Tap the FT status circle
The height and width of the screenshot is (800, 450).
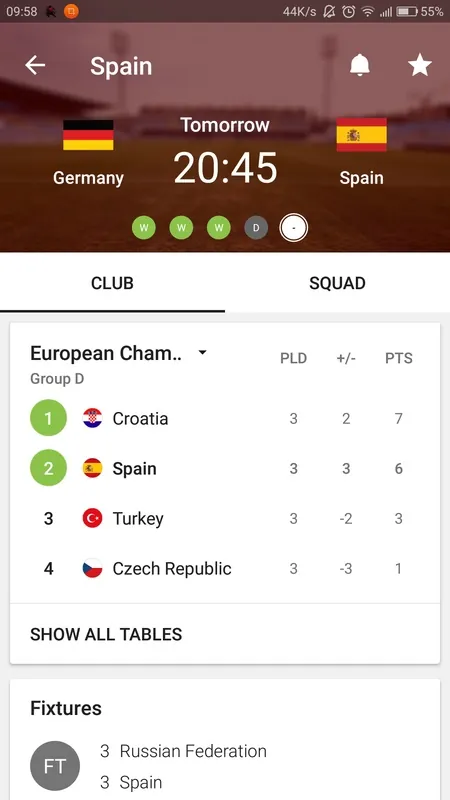click(55, 766)
